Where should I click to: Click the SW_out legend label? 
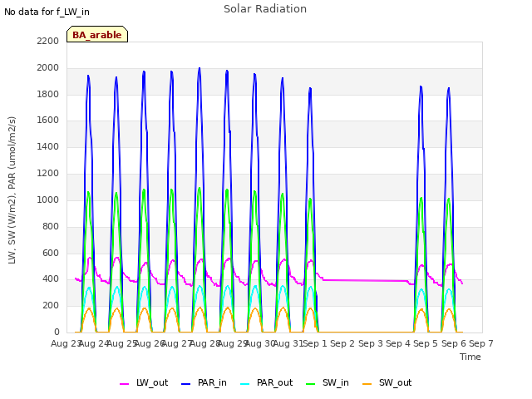pos(396,382)
